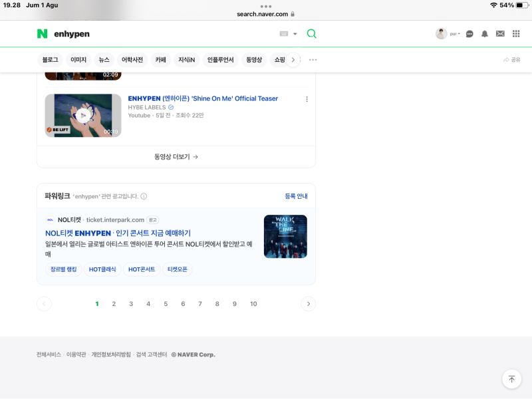Open 이용약관 footer link
The image size is (532, 399).
(x=76, y=354)
